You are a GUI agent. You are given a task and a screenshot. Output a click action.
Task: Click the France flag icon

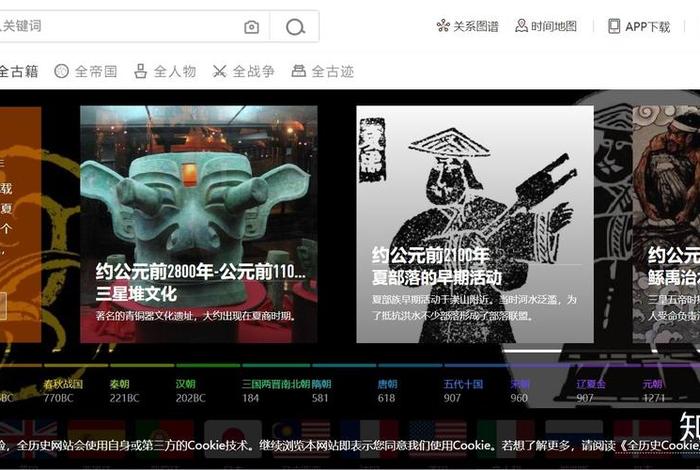coord(370,439)
